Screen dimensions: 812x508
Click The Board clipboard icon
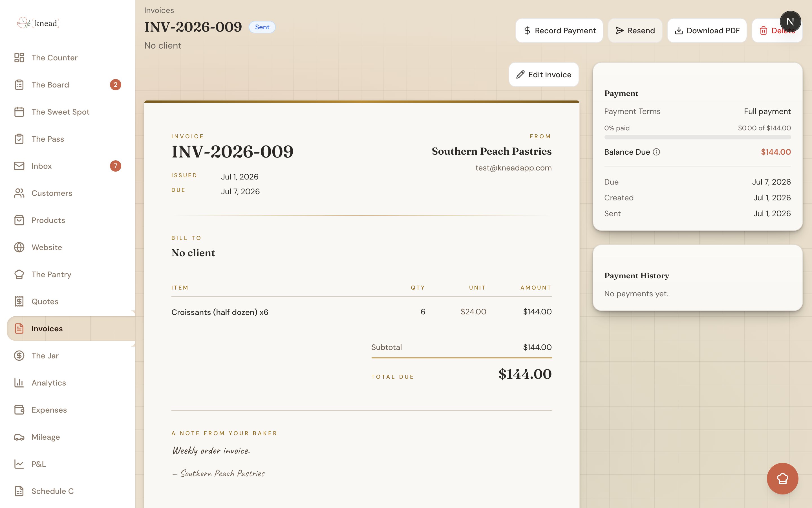pos(19,85)
